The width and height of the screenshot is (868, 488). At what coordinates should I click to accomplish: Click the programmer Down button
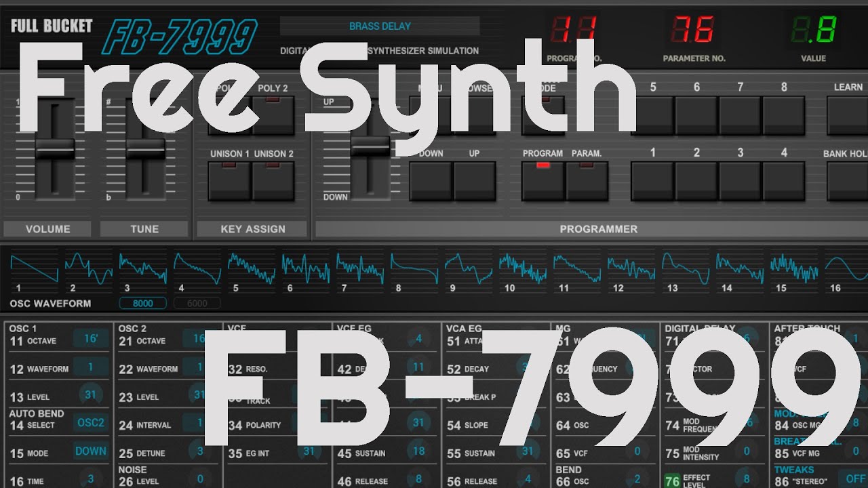(431, 181)
